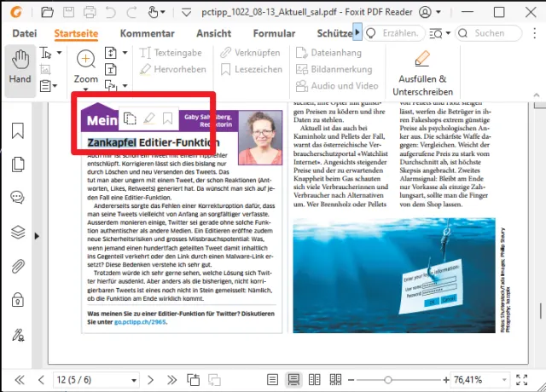
Task: Switch to the Startseite tab
Action: (76, 33)
